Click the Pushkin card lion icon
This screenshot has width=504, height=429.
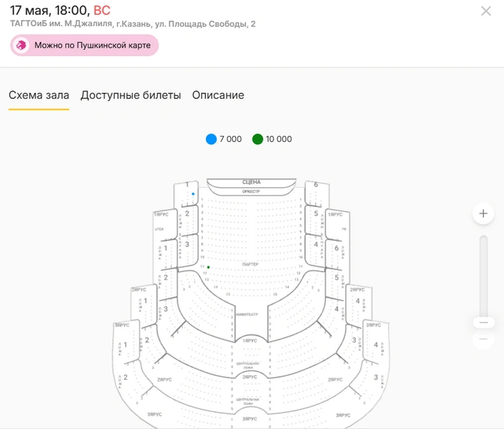point(22,45)
